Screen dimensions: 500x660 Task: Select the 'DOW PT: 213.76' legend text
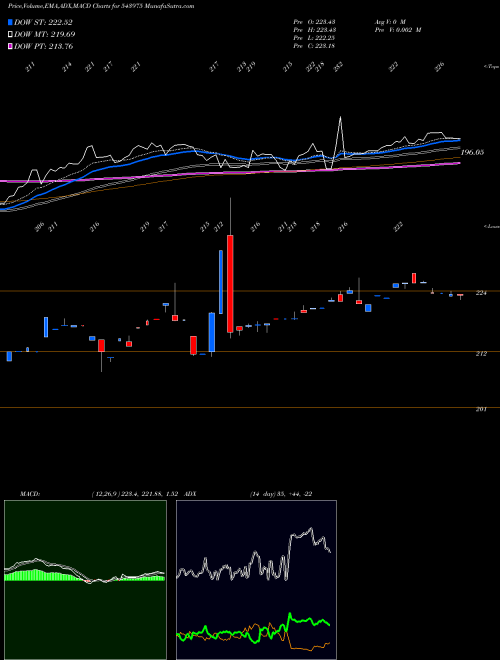[x=44, y=46]
